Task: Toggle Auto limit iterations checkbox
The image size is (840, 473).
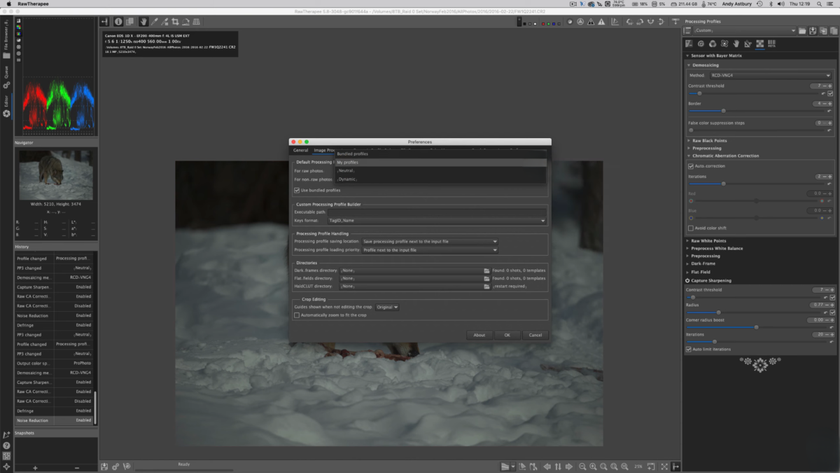Action: 689,349
